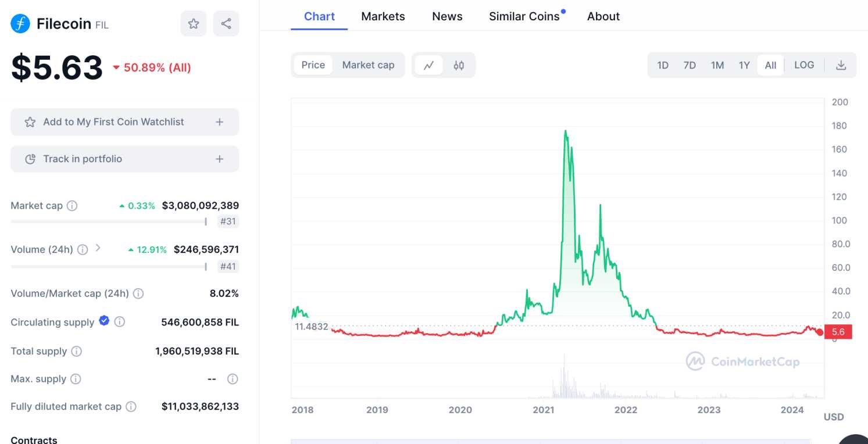Screen dimensions: 868x444
Task: Open the Chart tab
Action: coord(319,16)
